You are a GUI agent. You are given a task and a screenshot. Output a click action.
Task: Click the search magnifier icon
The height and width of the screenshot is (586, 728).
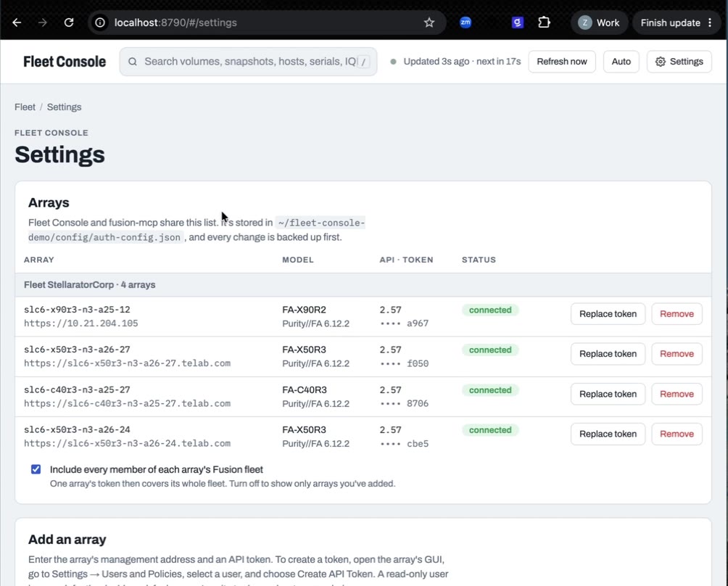tap(132, 62)
